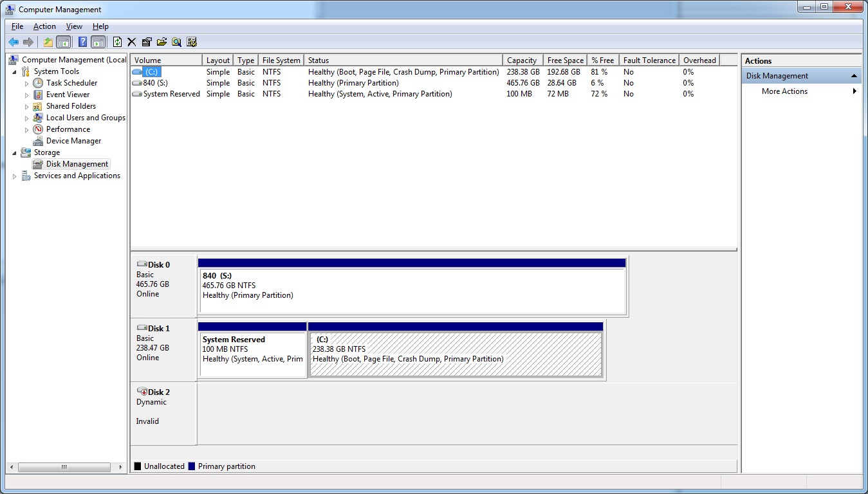Click Computer Management (Local) root node
This screenshot has height=494, width=868.
tap(74, 60)
